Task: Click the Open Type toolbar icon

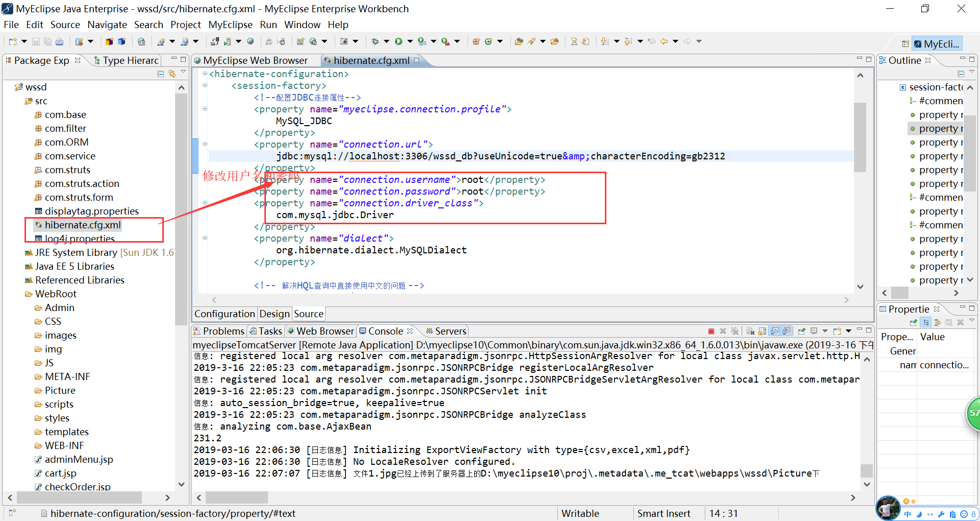Action: pos(519,41)
